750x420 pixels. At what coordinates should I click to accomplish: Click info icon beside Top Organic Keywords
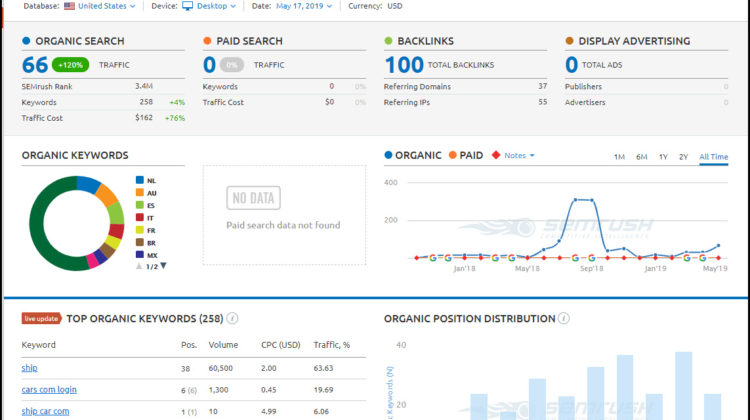[x=232, y=319]
